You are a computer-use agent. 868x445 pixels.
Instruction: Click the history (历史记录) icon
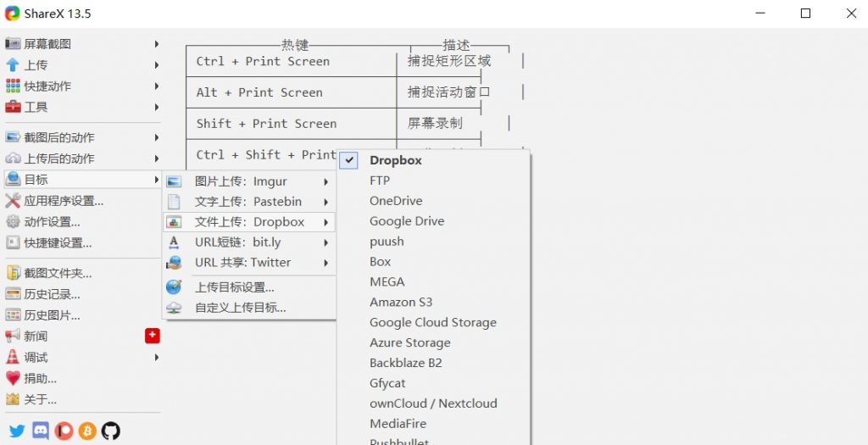pyautogui.click(x=13, y=294)
